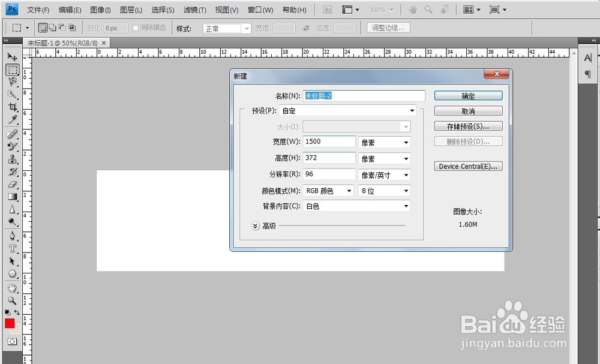600x364 pixels.
Task: Click the background color swatch
Action: 17,330
